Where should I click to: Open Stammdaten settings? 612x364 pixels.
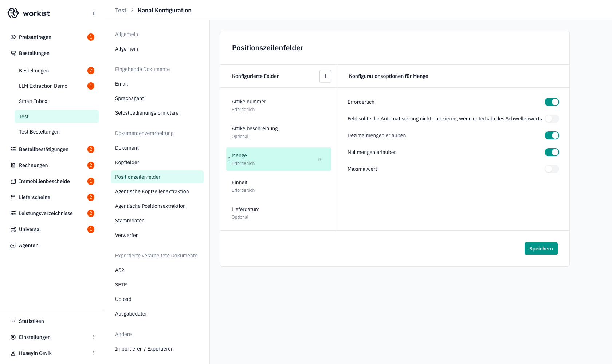click(157, 221)
